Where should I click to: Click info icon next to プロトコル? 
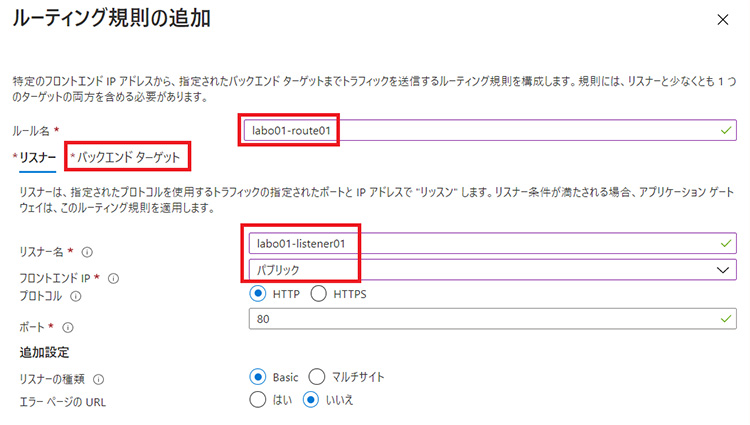76,296
